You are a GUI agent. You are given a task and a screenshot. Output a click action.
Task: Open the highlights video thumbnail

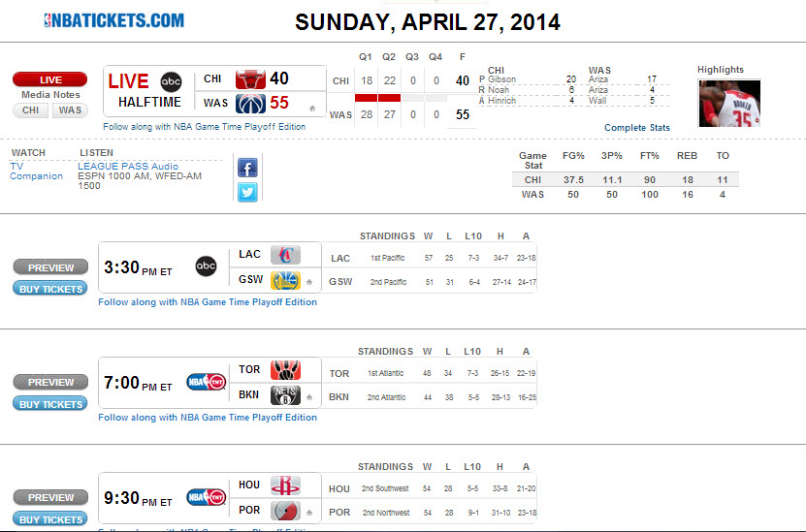tap(728, 102)
